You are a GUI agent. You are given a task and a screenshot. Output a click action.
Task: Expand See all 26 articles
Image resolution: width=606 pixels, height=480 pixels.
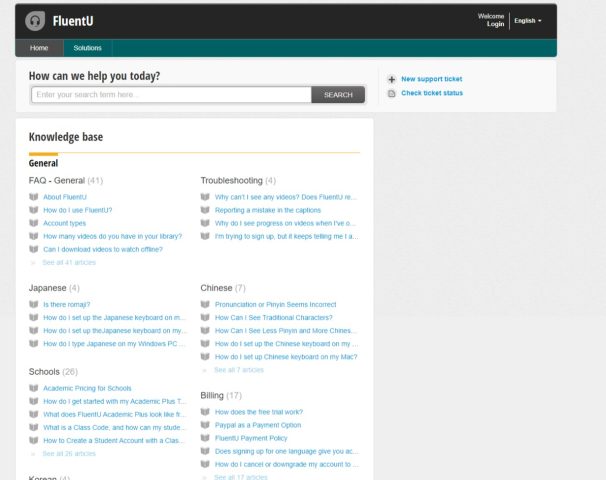[x=69, y=453]
